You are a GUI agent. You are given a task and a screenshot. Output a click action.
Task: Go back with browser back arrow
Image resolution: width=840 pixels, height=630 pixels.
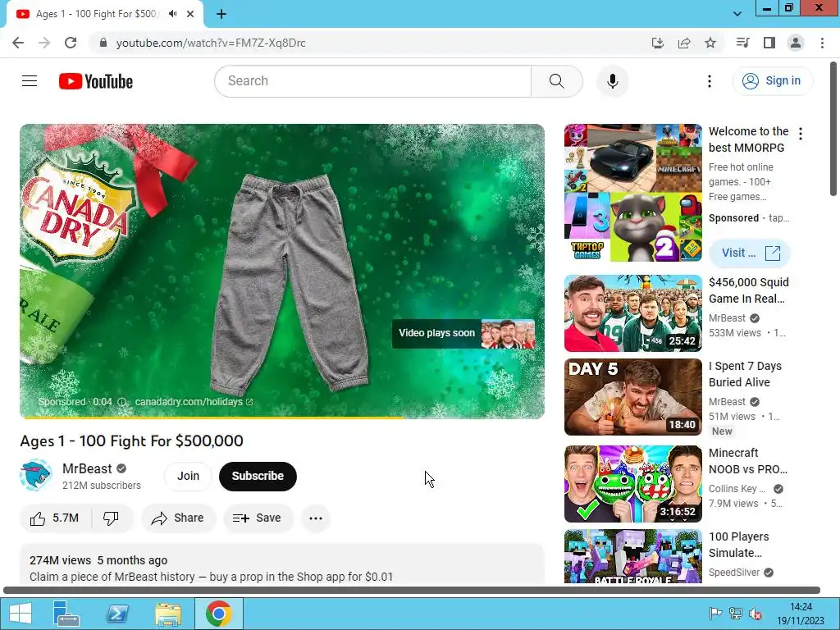(18, 43)
